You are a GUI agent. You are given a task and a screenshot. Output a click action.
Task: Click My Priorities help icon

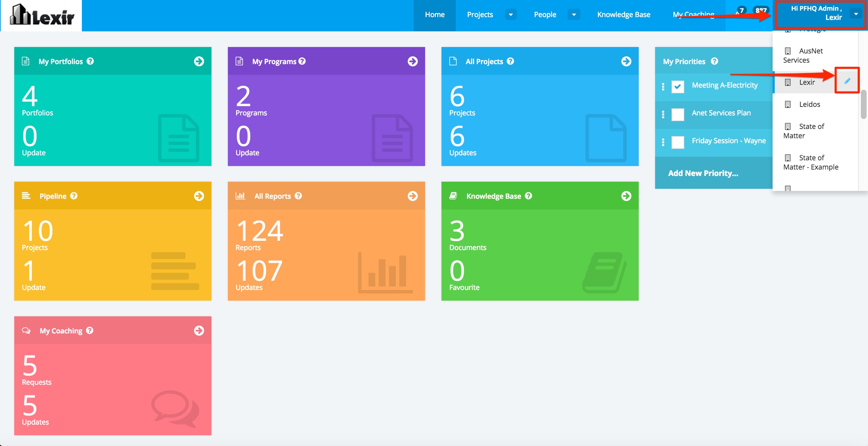(x=714, y=61)
